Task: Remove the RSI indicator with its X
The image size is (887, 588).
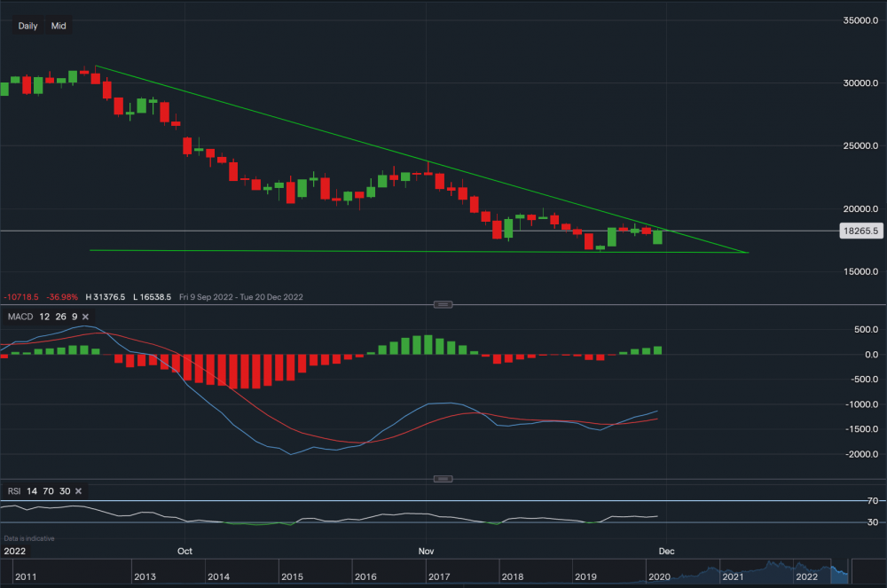Action: pyautogui.click(x=78, y=490)
